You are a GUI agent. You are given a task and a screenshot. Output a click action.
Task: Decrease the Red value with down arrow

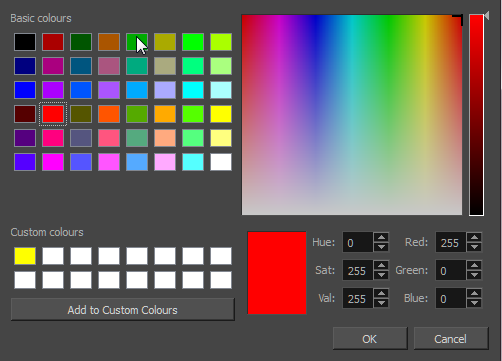pyautogui.click(x=474, y=247)
